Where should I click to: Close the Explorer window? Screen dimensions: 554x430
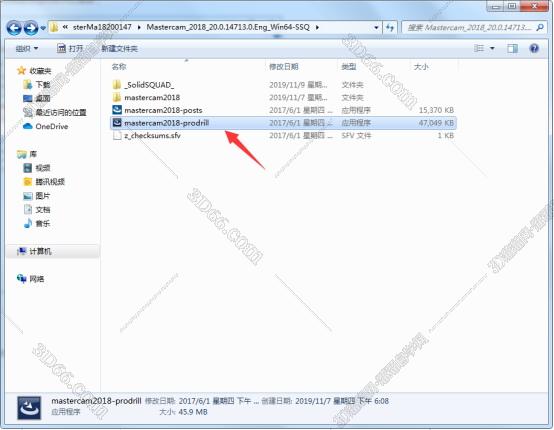(x=535, y=6)
